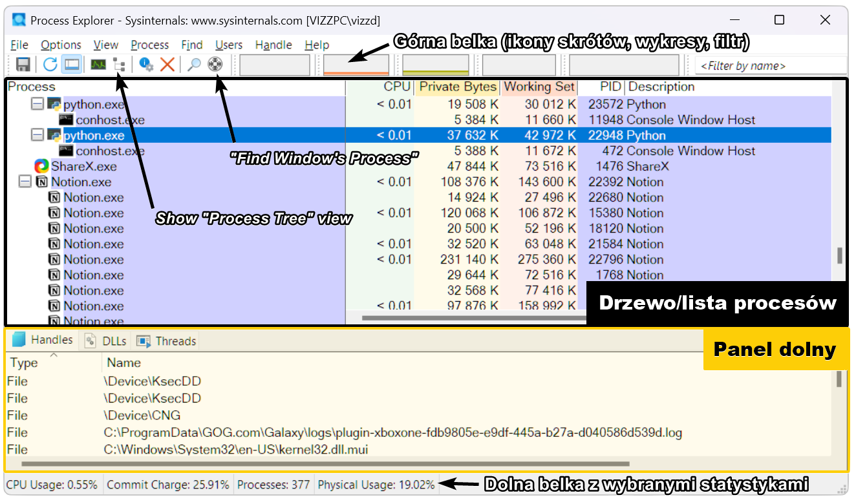This screenshot has width=856, height=504.
Task: Open the Process menu
Action: [149, 45]
